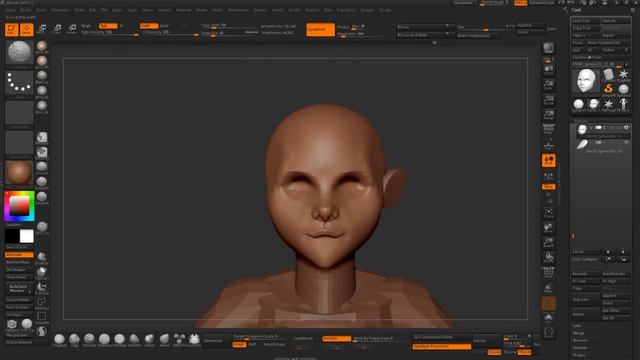This screenshot has width=640, height=360.
Task: Select the Cylinder3D tool thumbnail
Action: click(609, 75)
